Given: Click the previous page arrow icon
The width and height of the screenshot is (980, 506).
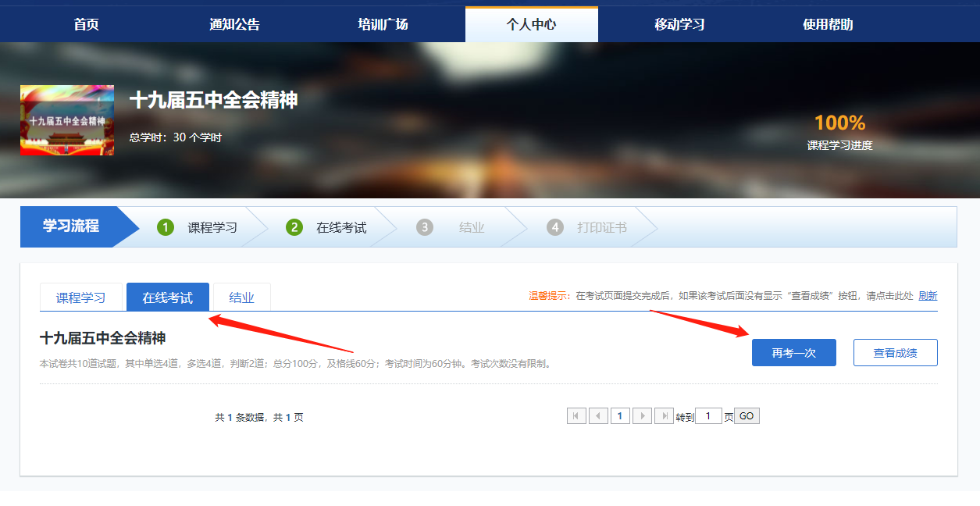Looking at the screenshot, I should 598,416.
